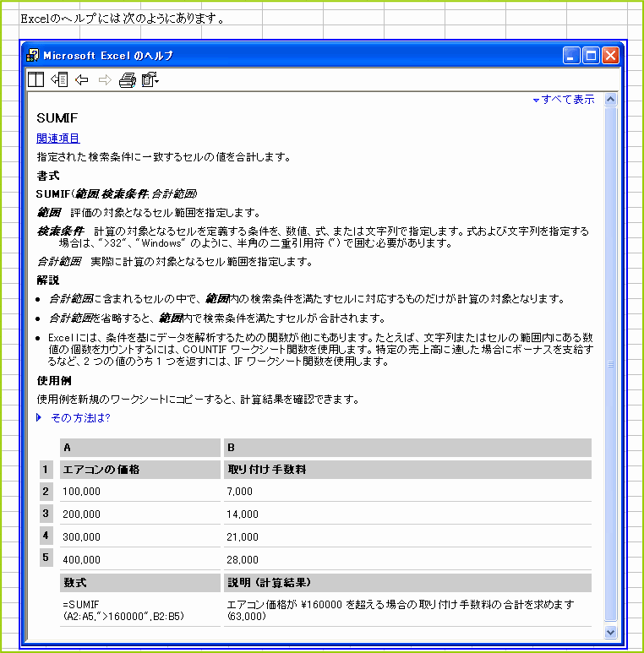The height and width of the screenshot is (653, 644).
Task: Click the Microsoft Excel のヘルプ title text
Action: (x=108, y=56)
